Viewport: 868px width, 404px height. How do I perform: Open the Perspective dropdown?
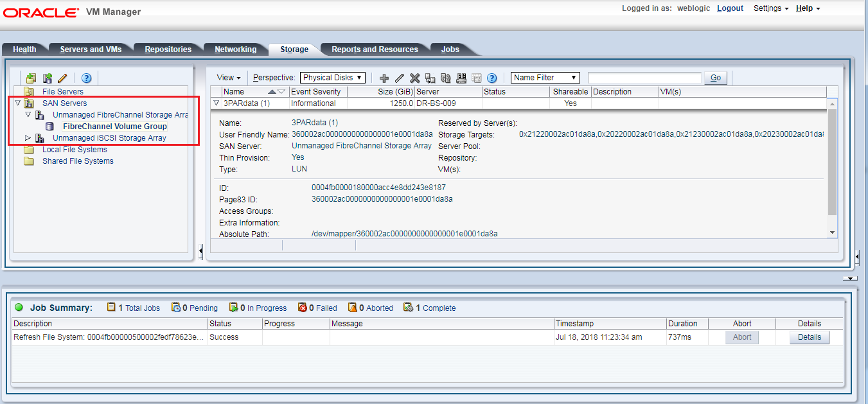[333, 78]
